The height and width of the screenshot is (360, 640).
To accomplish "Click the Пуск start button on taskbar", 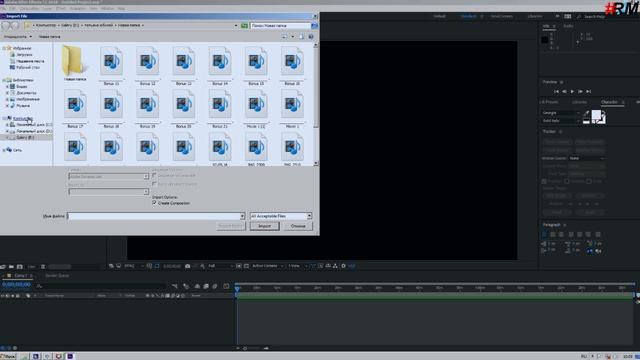I will pos(7,356).
